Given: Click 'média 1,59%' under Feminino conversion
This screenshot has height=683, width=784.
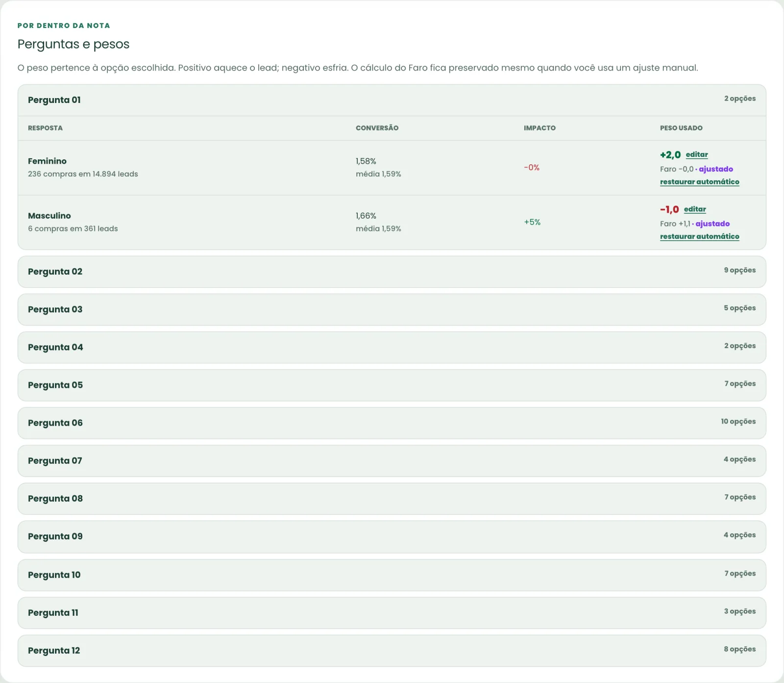Looking at the screenshot, I should (x=378, y=174).
